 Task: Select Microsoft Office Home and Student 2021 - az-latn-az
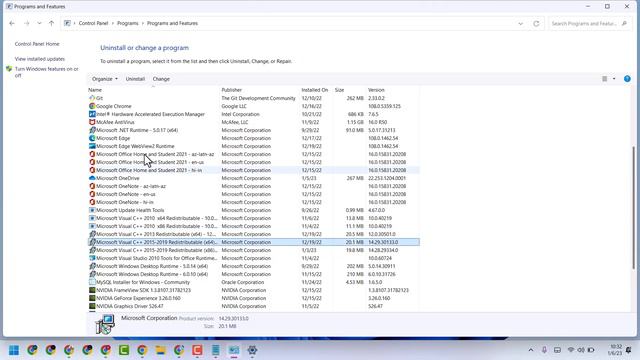click(x=253, y=154)
